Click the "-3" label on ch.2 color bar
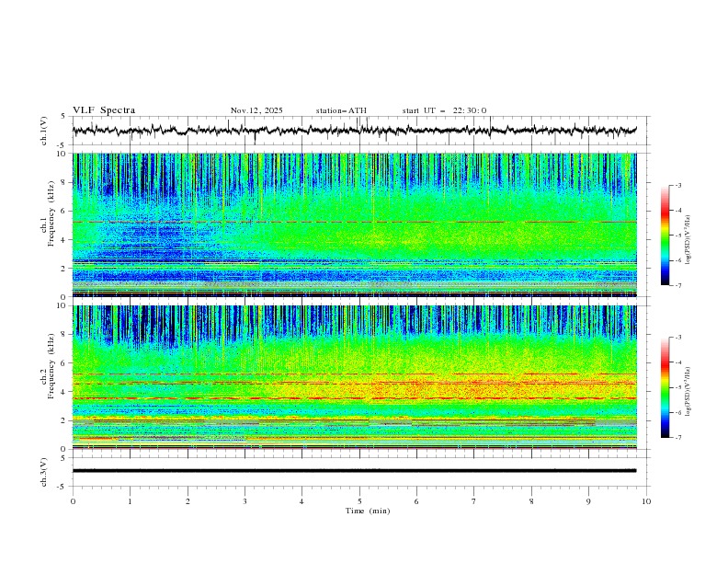This screenshot has height=563, width=728. tap(678, 338)
